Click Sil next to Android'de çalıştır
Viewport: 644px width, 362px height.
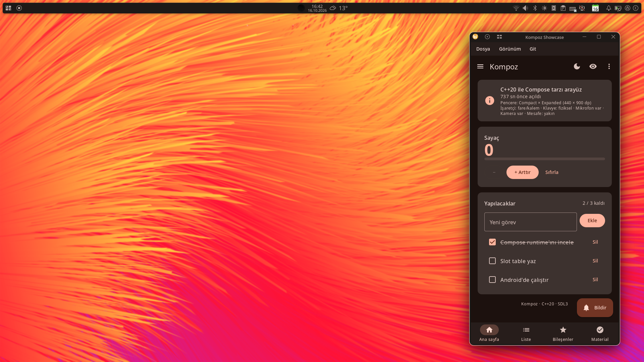[595, 280]
